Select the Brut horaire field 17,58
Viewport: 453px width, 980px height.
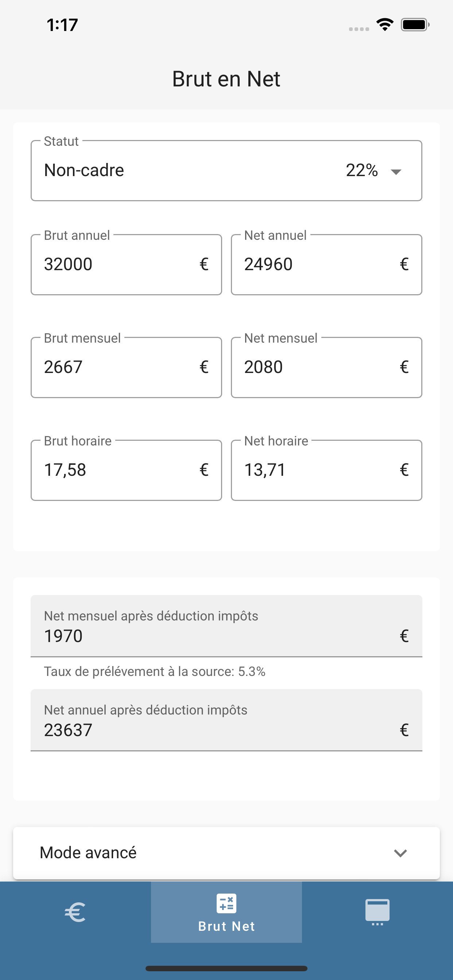127,470
